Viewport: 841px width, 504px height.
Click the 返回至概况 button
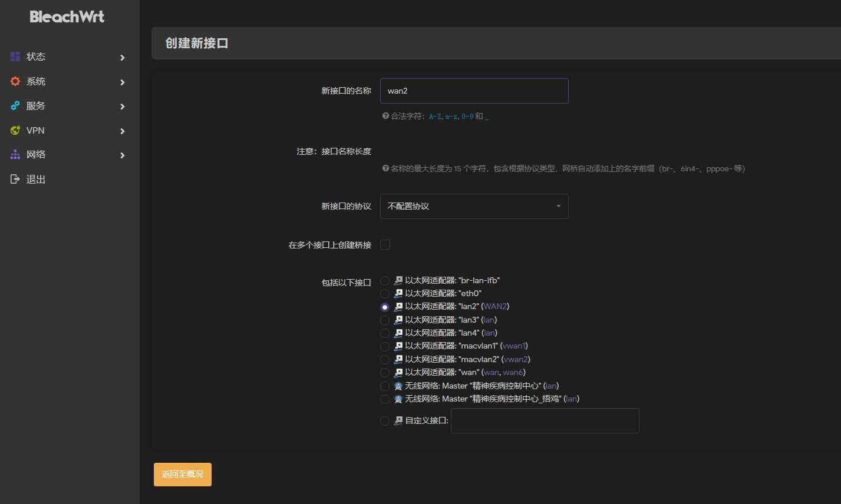[183, 475]
